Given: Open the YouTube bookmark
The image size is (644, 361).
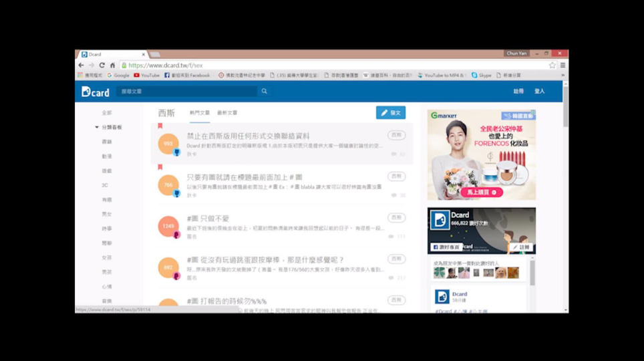Looking at the screenshot, I should (x=147, y=76).
